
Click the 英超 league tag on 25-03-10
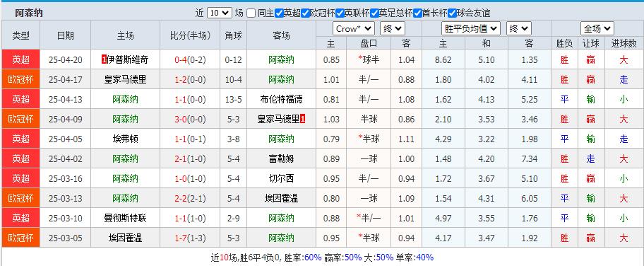pyautogui.click(x=20, y=218)
